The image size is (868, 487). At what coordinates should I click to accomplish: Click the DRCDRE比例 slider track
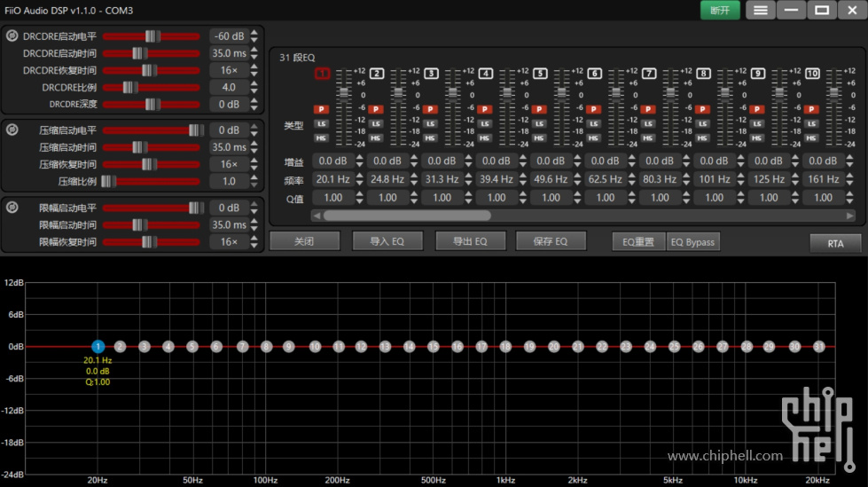click(x=151, y=88)
